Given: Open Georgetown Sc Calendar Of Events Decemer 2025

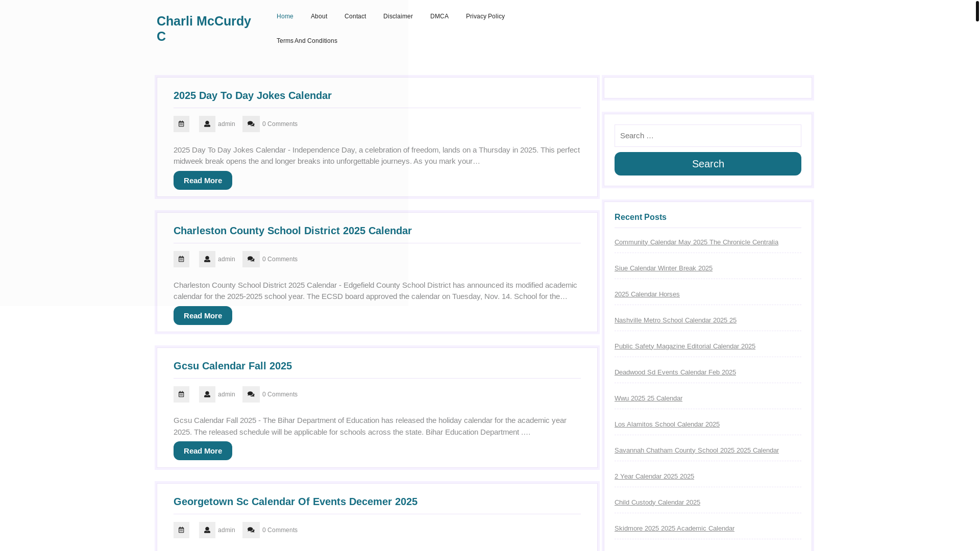Looking at the screenshot, I should pos(296,502).
